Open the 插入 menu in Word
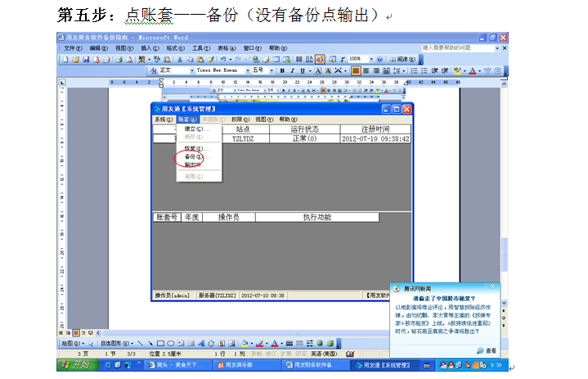 (x=150, y=48)
